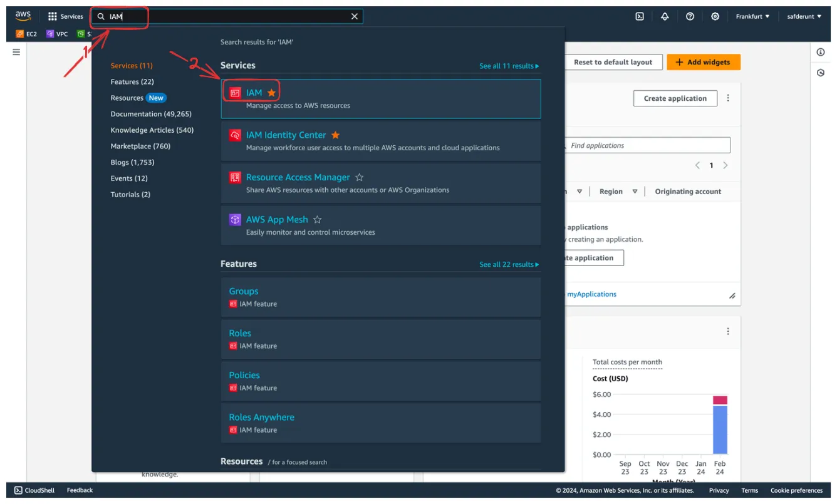
Task: Click the IAM Identity Center icon
Action: click(x=235, y=135)
